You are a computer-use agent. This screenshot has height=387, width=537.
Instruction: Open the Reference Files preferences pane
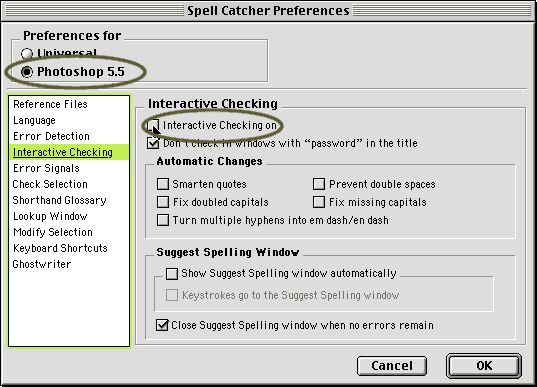coord(69,104)
